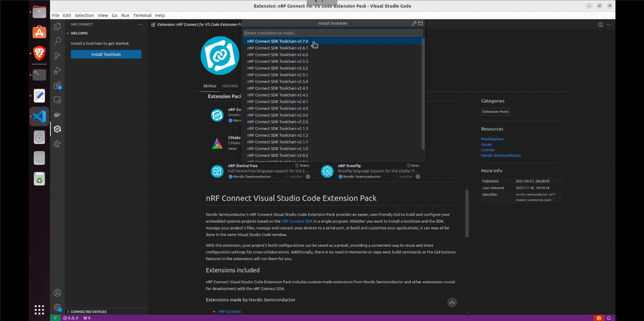Select nRF Connect SDK Toolchain v2.4.0
This screenshot has height=321, width=644.
pos(332,108)
